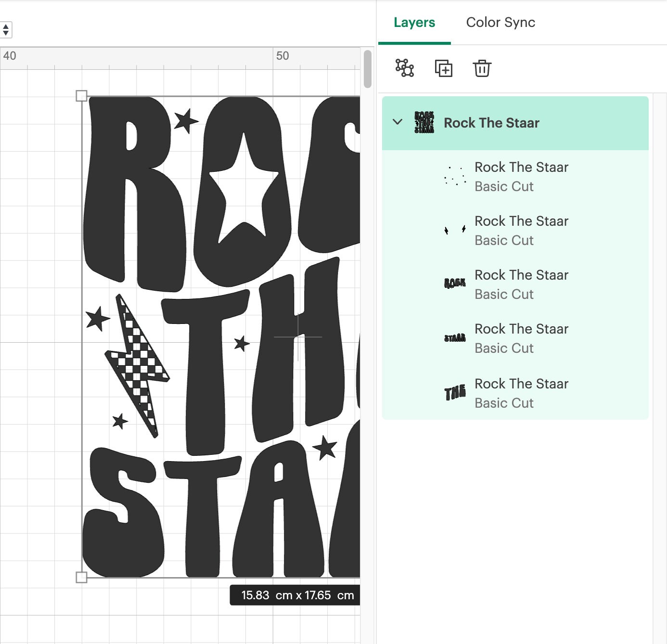This screenshot has height=644, width=667.
Task: Click the up arrow of the stepper control
Action: click(6, 27)
